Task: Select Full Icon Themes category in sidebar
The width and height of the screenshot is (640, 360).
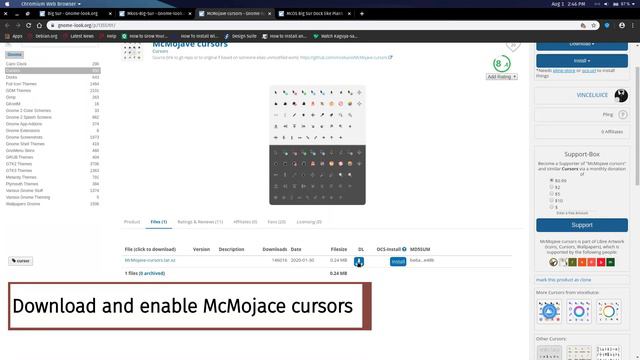Action: click(53, 84)
